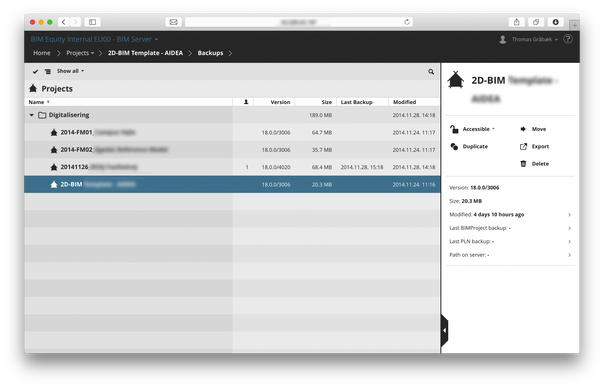Click the Projects heading house icon
Screen dimensions: 604x388
(33, 89)
